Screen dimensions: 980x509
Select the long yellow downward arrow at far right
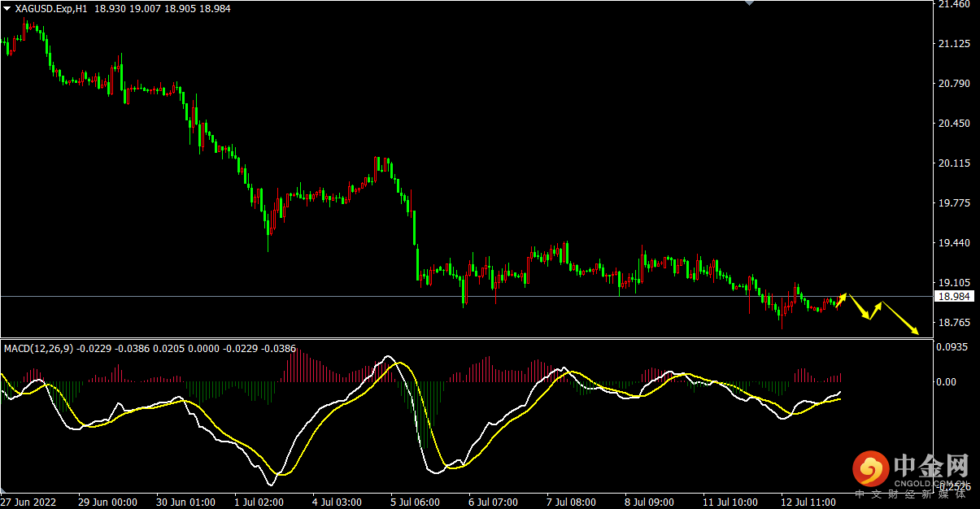pyautogui.click(x=900, y=318)
